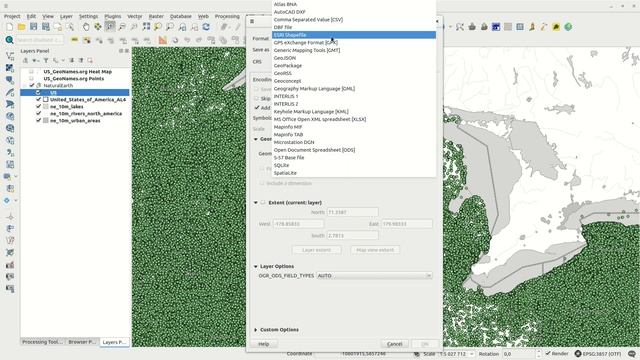The height and width of the screenshot is (360, 640).
Task: Toggle visibility of ne_10m_urban_areas layer
Action: click(39, 120)
